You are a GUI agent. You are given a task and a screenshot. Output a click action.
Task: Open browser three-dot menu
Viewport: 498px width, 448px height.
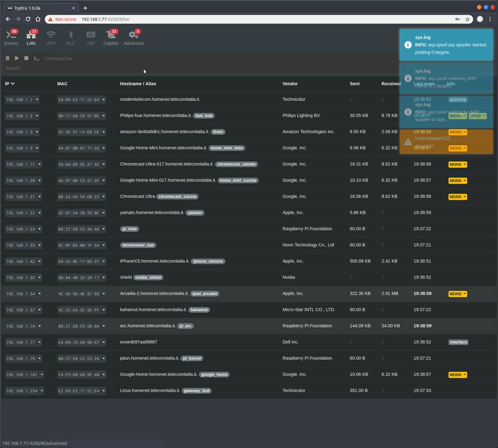click(x=490, y=19)
